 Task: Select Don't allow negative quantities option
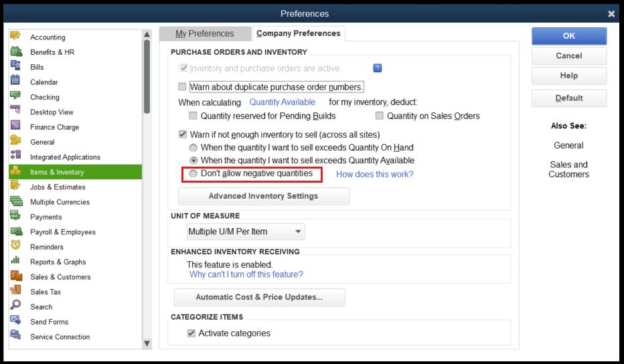(x=193, y=173)
